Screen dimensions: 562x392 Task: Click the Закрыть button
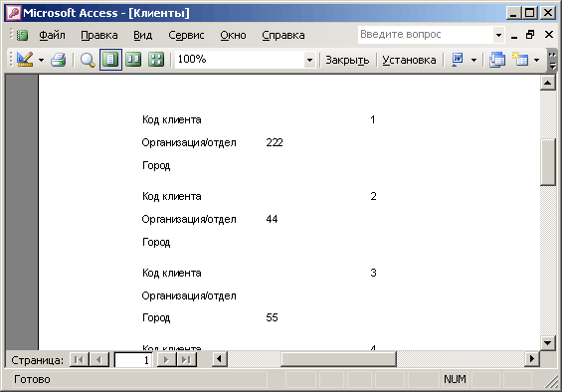[347, 60]
